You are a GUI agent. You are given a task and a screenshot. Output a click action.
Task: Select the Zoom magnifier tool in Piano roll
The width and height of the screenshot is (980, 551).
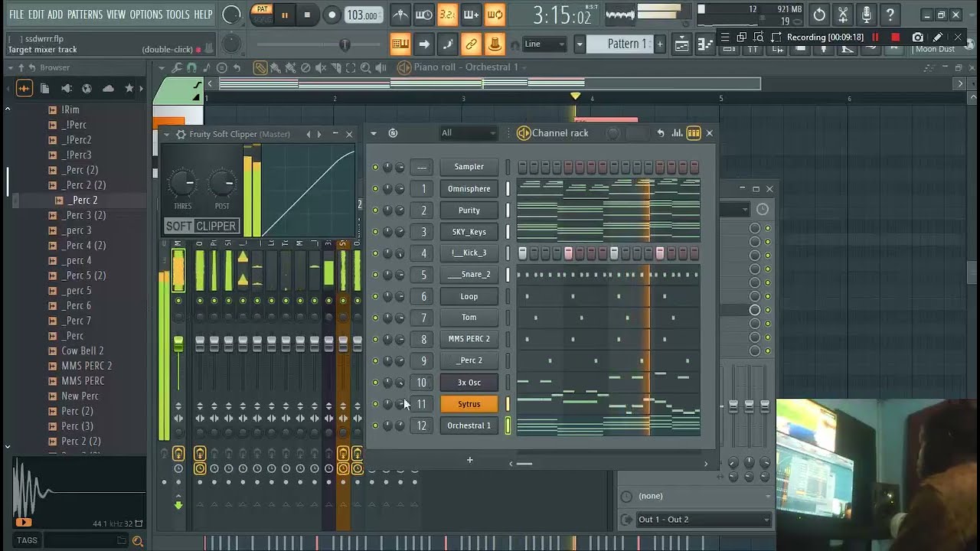[366, 67]
